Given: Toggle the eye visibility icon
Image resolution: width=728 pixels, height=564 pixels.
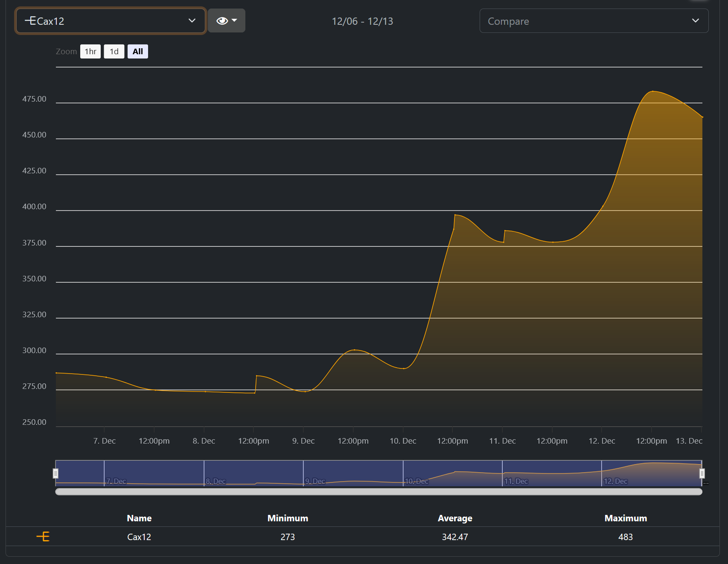Looking at the screenshot, I should click(x=222, y=21).
